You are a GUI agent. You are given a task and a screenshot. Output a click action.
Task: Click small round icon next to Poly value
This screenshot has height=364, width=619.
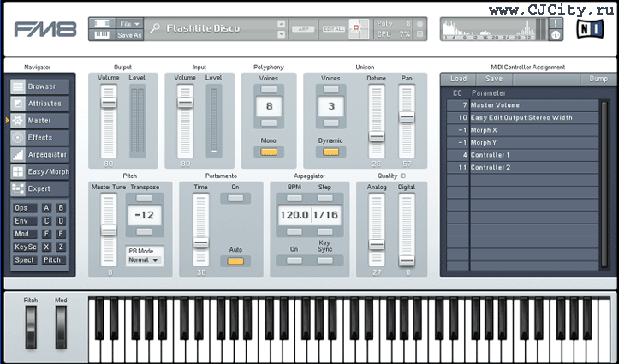point(420,24)
